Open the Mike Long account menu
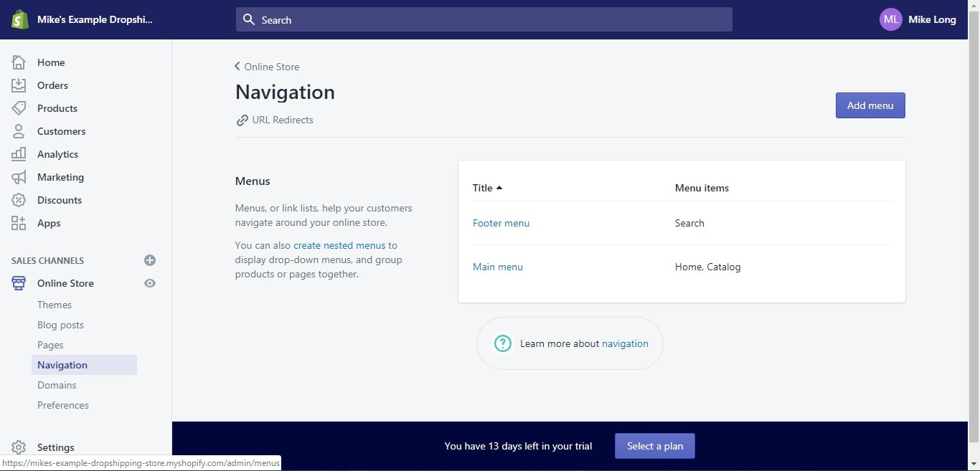Screen dimensions: 980x471 tap(918, 19)
